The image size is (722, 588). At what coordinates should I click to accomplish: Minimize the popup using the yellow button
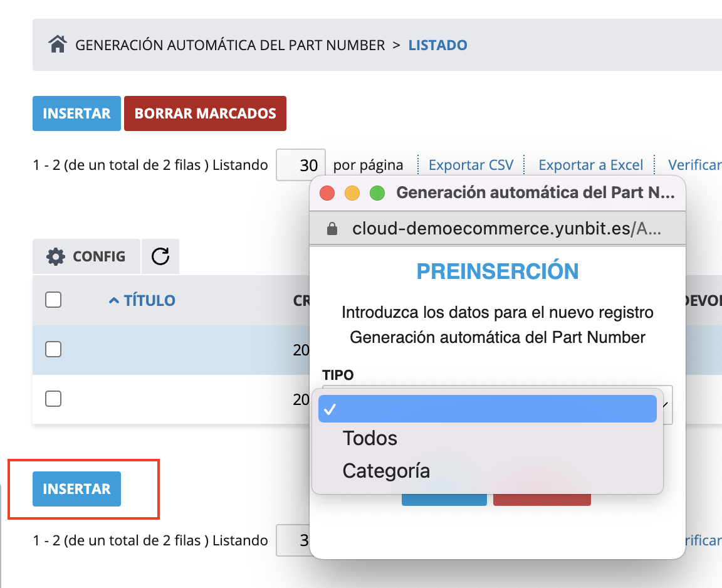[352, 193]
